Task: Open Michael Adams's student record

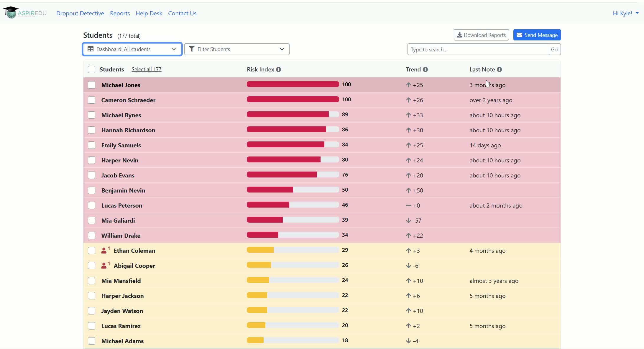Action: (x=123, y=341)
